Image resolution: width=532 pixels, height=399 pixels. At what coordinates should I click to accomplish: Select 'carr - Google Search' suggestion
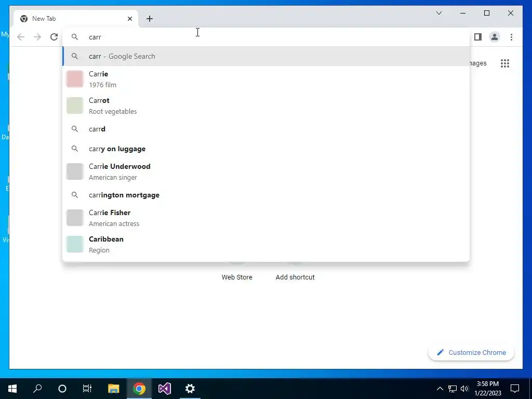point(266,56)
